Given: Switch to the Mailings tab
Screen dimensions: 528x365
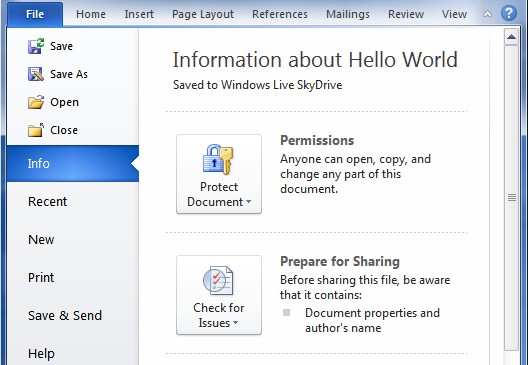Looking at the screenshot, I should click(x=348, y=14).
